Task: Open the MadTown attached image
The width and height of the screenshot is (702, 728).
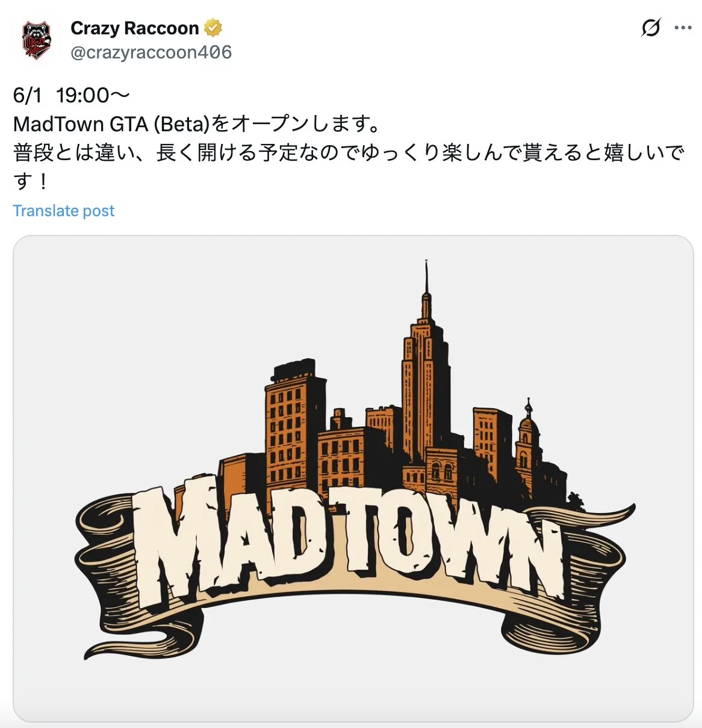Action: coord(353,478)
